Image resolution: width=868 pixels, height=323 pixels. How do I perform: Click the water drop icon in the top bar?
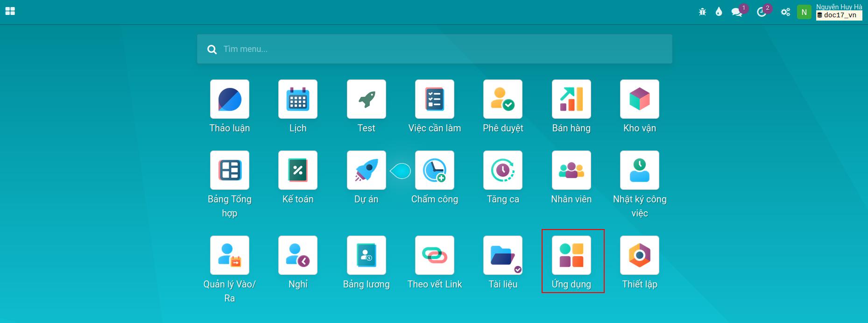(719, 12)
